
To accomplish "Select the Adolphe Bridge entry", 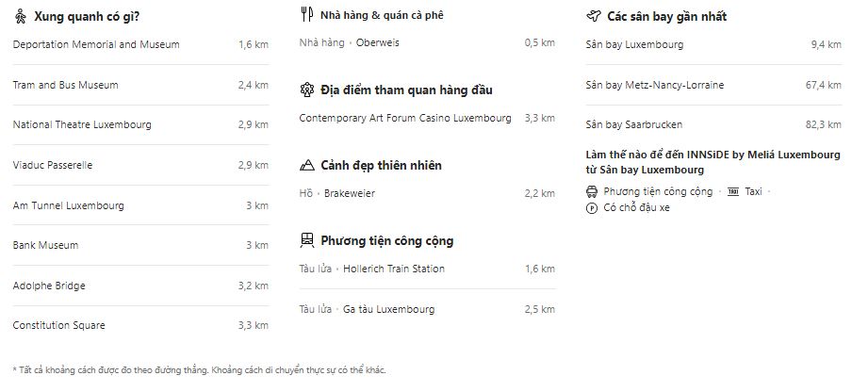I will click(x=49, y=285).
